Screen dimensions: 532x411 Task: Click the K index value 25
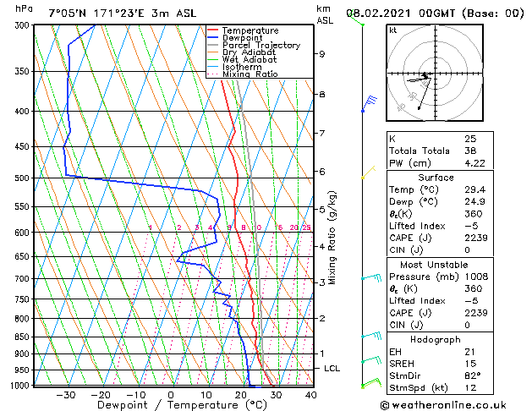(x=470, y=139)
